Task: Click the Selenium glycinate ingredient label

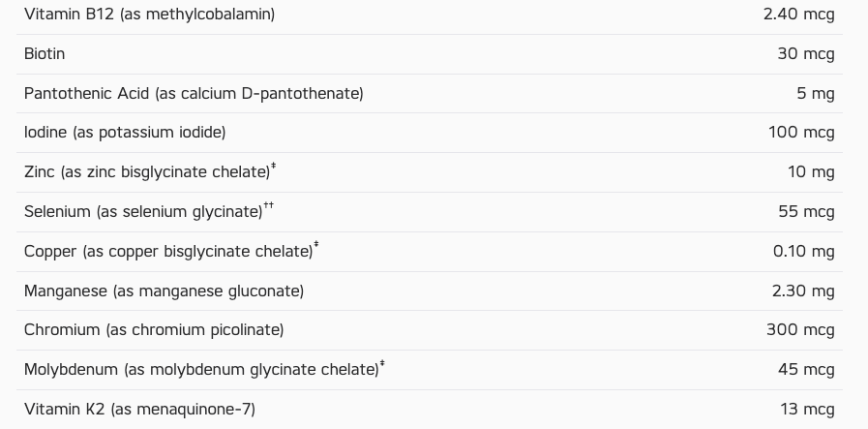Action: 143,212
